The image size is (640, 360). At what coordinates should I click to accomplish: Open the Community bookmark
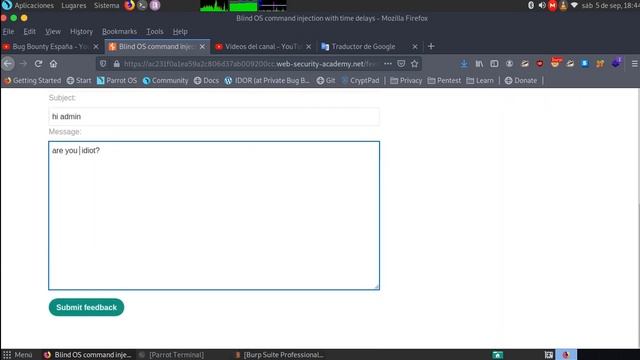click(166, 80)
